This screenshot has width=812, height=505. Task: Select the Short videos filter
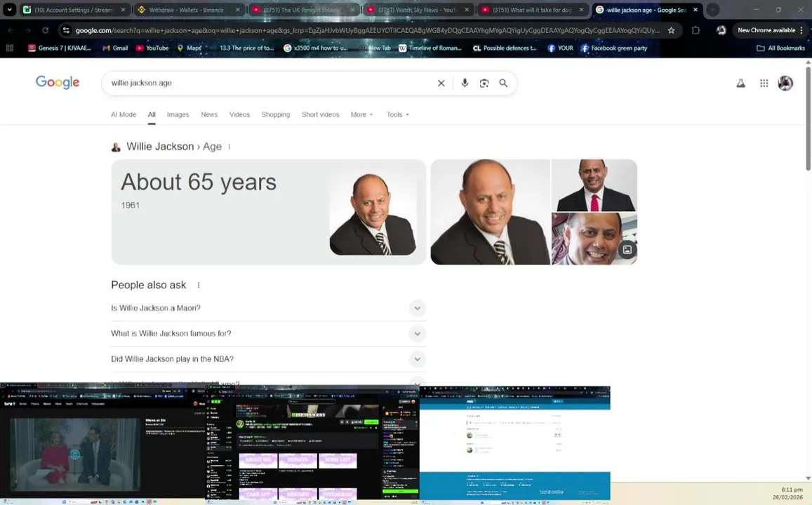click(x=321, y=114)
